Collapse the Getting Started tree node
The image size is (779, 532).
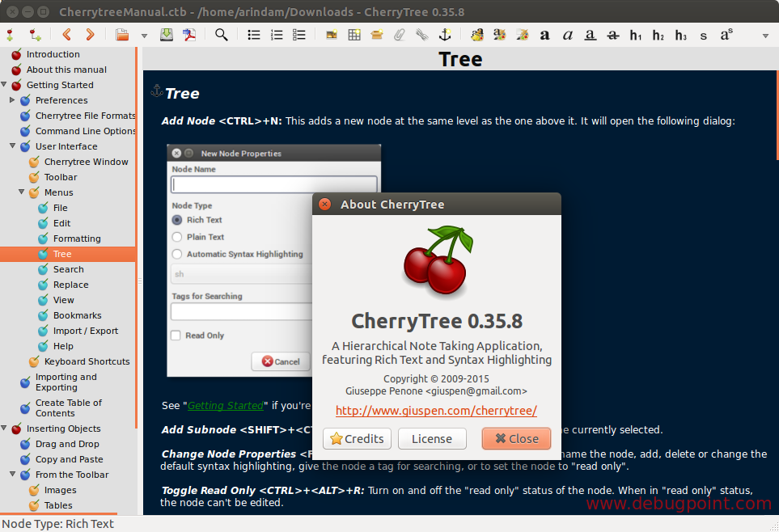(x=5, y=84)
